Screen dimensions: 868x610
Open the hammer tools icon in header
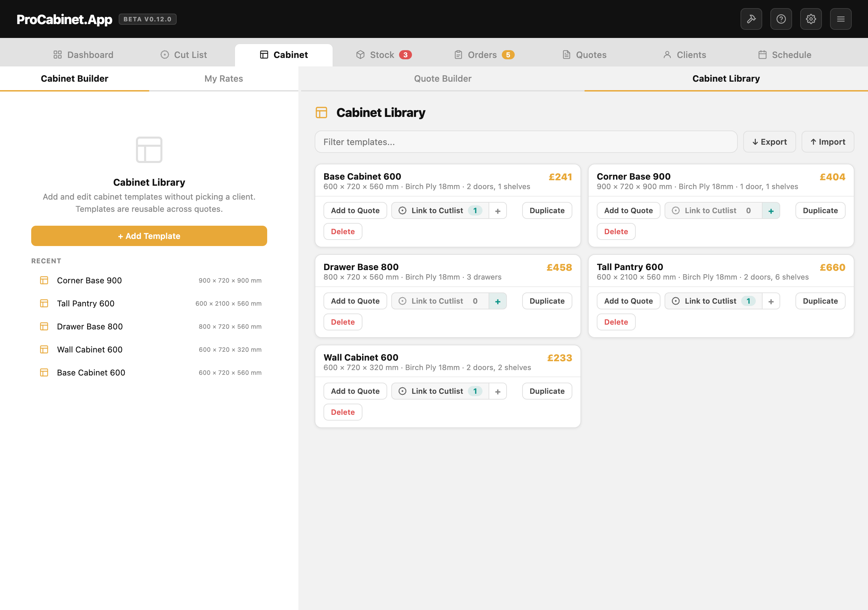pos(751,19)
